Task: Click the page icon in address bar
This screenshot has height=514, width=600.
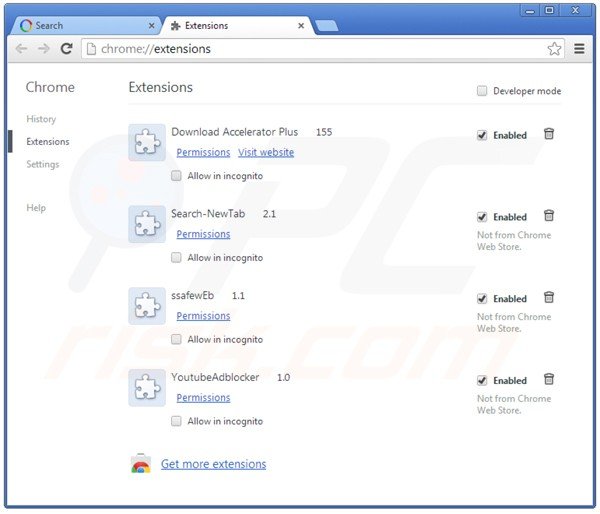Action: click(91, 49)
